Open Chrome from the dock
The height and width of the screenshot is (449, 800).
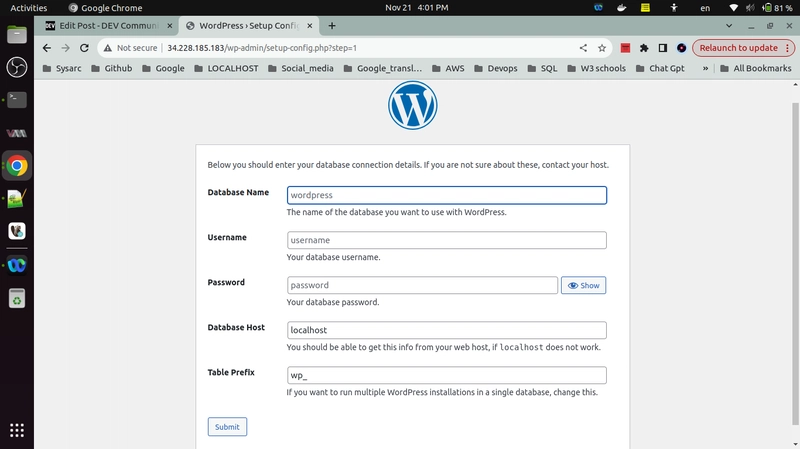17,166
